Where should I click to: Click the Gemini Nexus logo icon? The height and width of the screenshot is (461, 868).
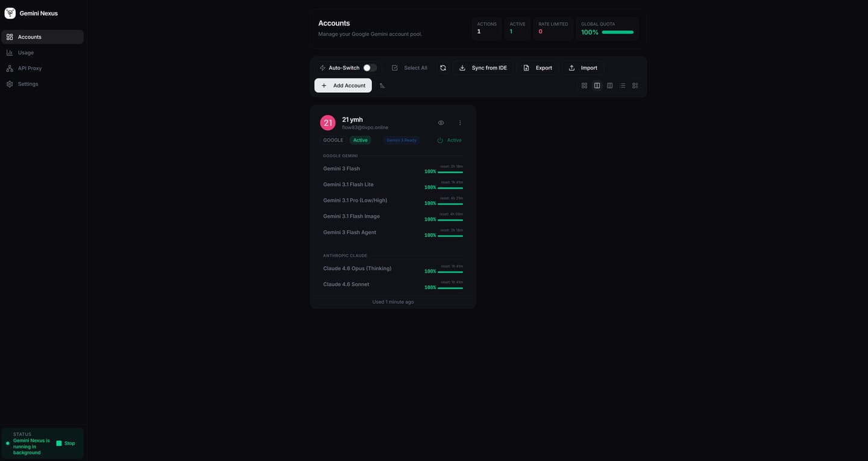10,13
